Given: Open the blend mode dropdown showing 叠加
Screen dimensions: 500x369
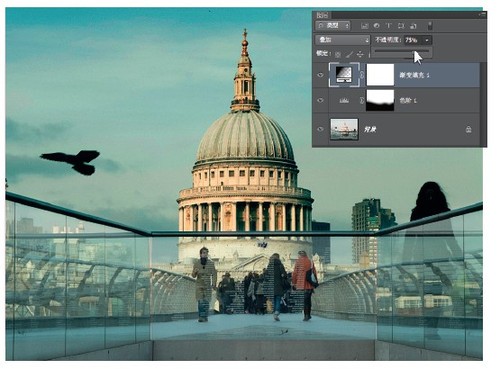Looking at the screenshot, I should pos(343,40).
